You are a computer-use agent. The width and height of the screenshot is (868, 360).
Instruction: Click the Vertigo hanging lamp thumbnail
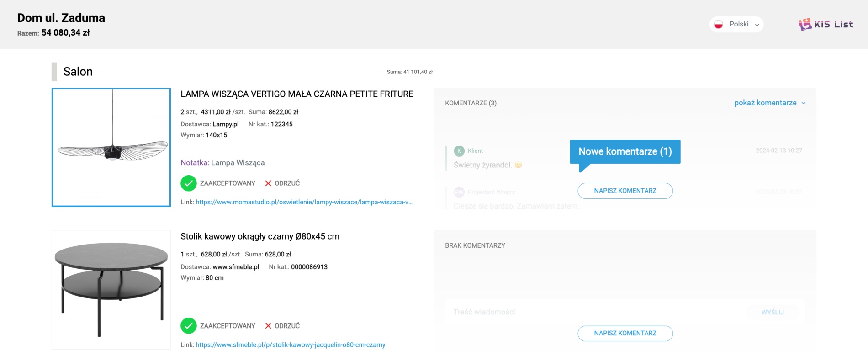pyautogui.click(x=111, y=147)
